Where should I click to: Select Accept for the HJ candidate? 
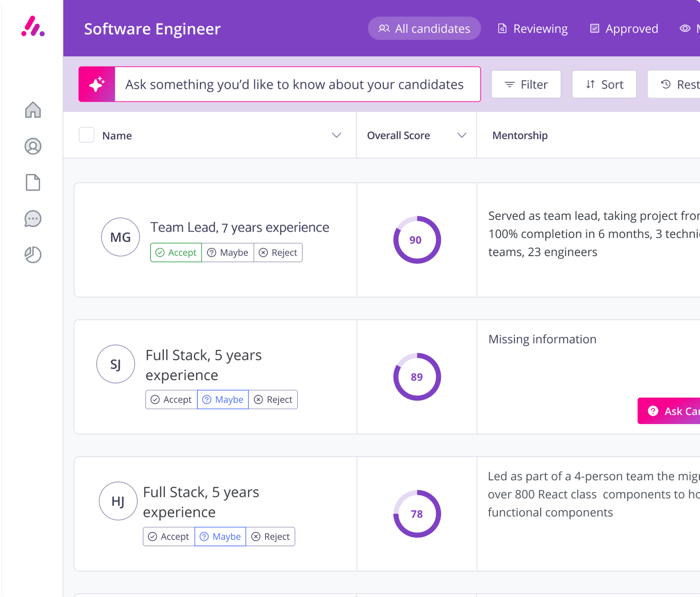pyautogui.click(x=169, y=537)
